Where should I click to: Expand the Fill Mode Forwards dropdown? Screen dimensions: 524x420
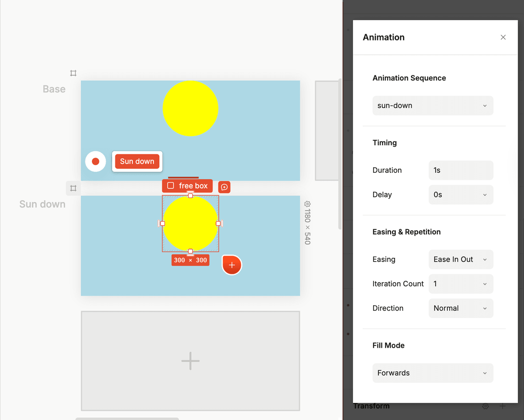tap(433, 373)
